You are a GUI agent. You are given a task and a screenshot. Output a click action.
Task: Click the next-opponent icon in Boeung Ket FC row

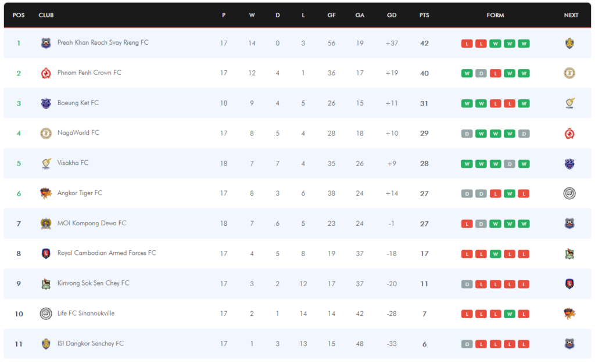[x=569, y=103]
